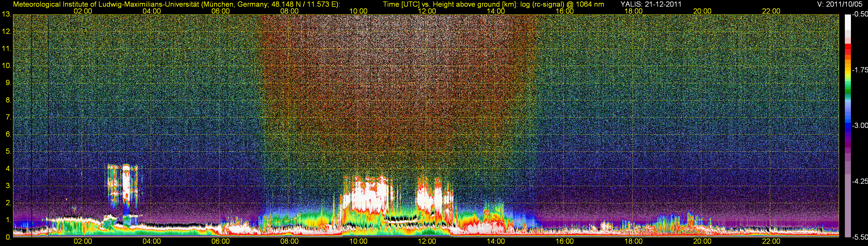Click the 16:00 label on the top time axis
868x246 pixels.
pyautogui.click(x=565, y=11)
